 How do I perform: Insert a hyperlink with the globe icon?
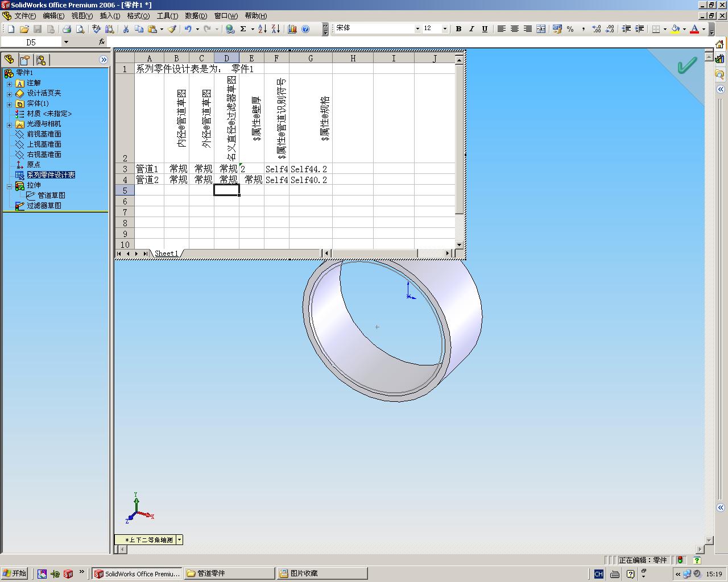pos(230,29)
